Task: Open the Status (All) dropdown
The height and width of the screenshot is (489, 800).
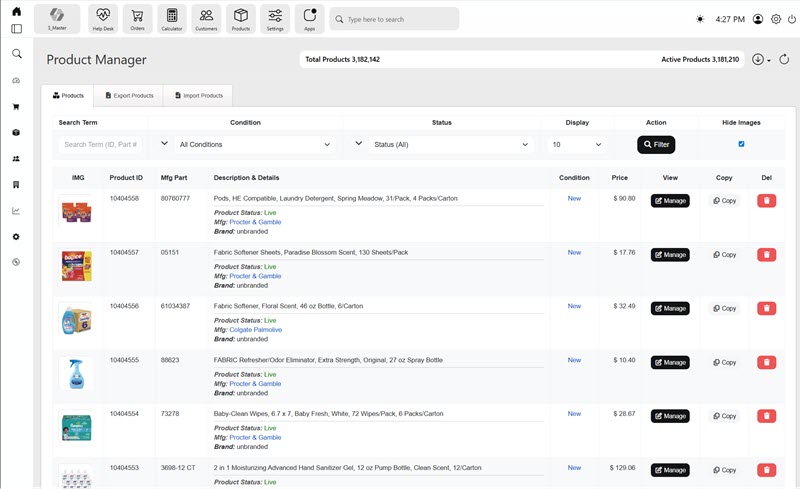Action: [451, 145]
